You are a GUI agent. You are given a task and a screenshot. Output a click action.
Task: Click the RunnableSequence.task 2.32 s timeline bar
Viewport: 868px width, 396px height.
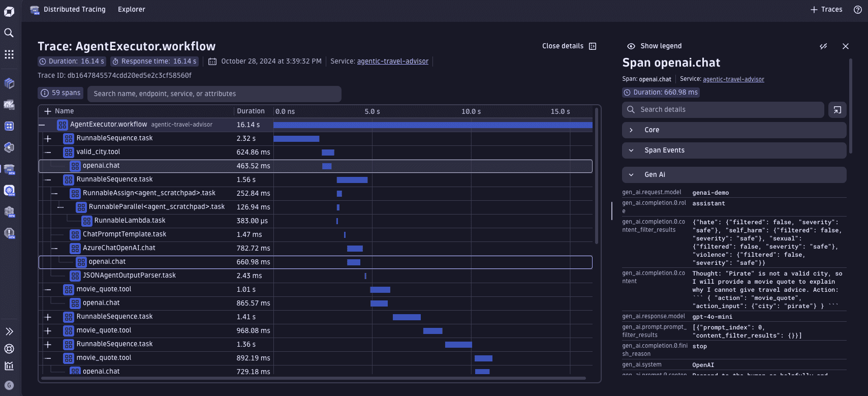(x=296, y=139)
